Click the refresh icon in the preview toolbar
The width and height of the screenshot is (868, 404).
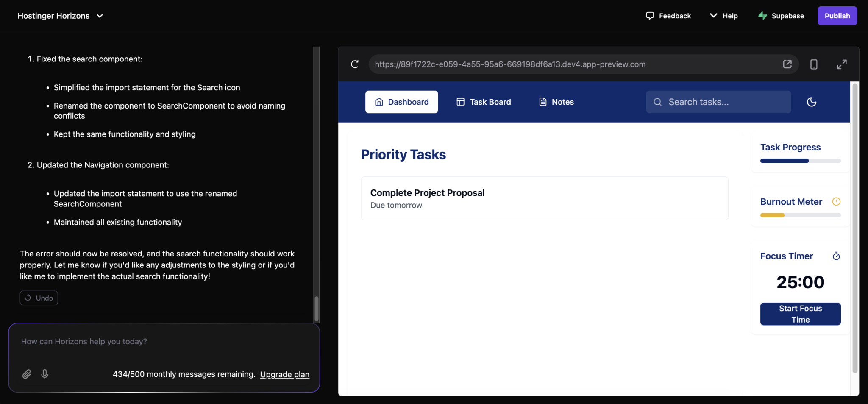pos(354,64)
